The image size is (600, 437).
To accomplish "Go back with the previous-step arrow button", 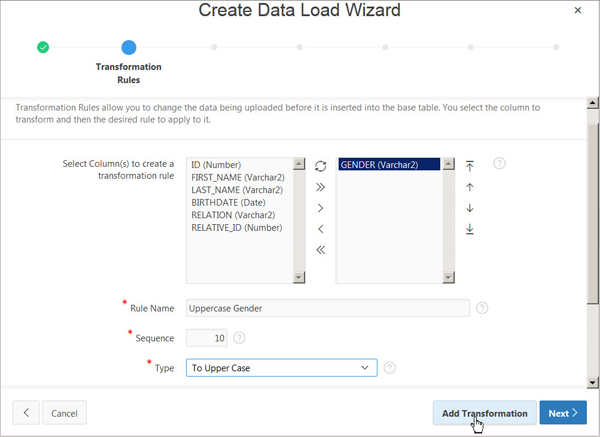I will point(26,413).
